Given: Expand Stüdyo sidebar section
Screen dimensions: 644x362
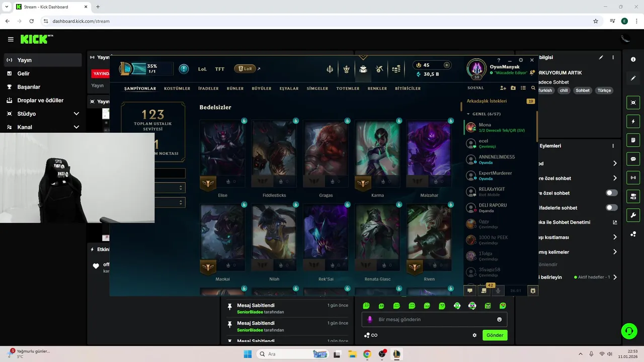Looking at the screenshot, I should tap(76, 114).
